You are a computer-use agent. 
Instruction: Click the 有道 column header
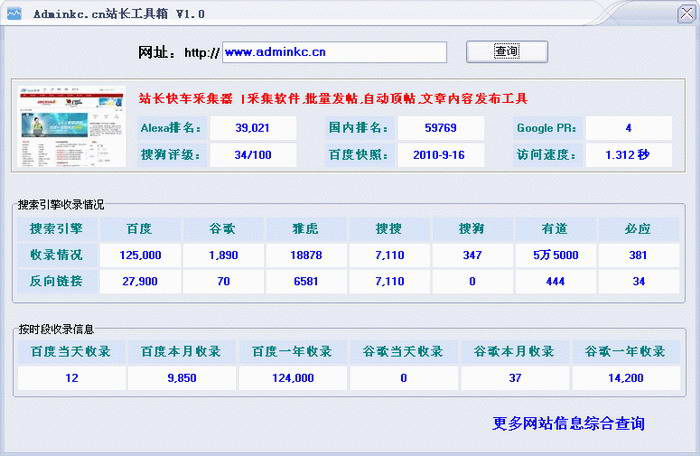tap(555, 229)
